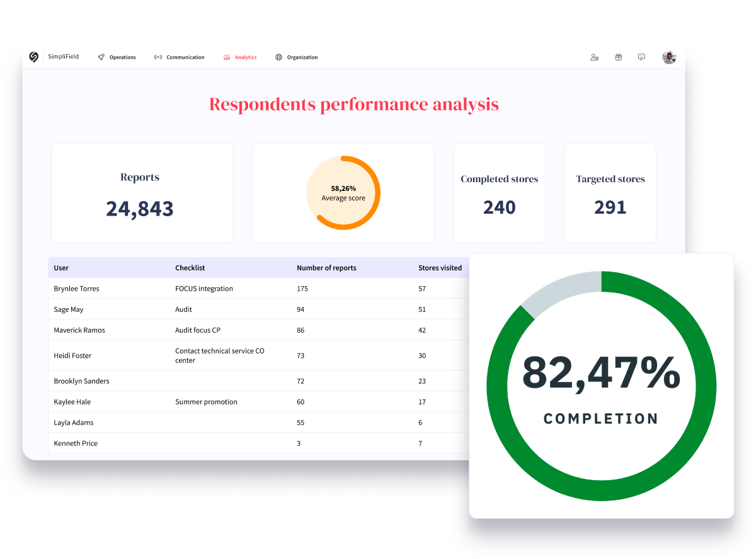This screenshot has height=559, width=756.
Task: Click the FOCUS integration checklist cell
Action: click(204, 289)
